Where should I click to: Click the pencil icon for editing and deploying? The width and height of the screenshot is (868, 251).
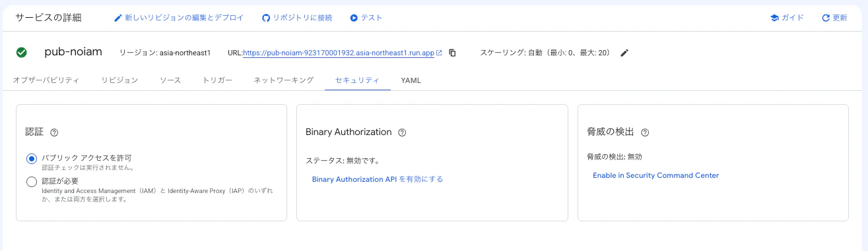(118, 18)
